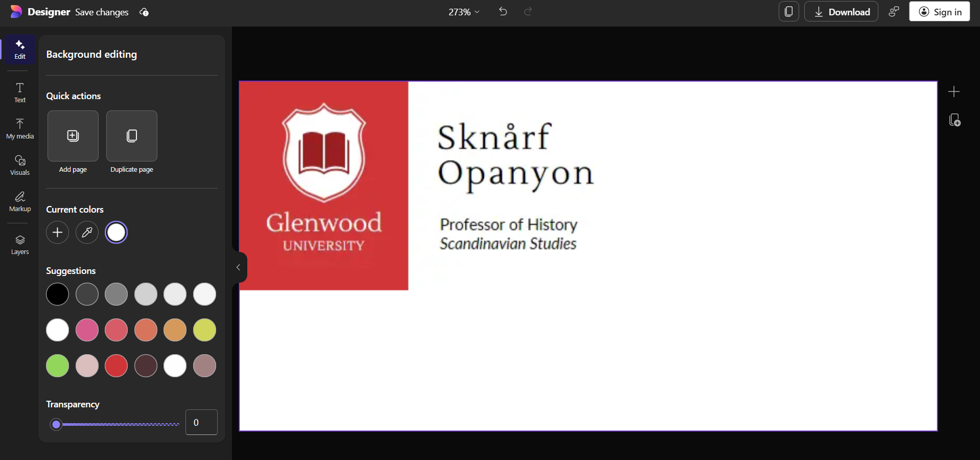Select the current white background color
Screen dimensions: 980x460
[116, 233]
